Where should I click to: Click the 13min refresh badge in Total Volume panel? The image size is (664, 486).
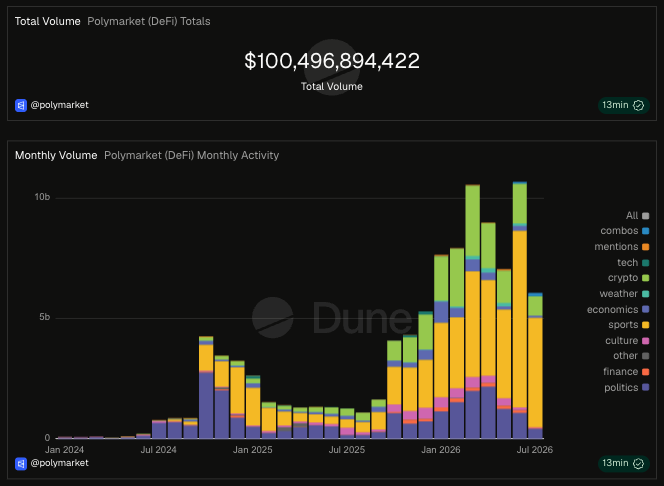coord(623,105)
